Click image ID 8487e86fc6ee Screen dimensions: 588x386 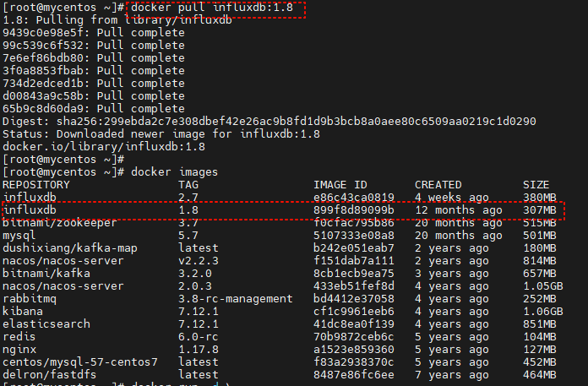(354, 375)
